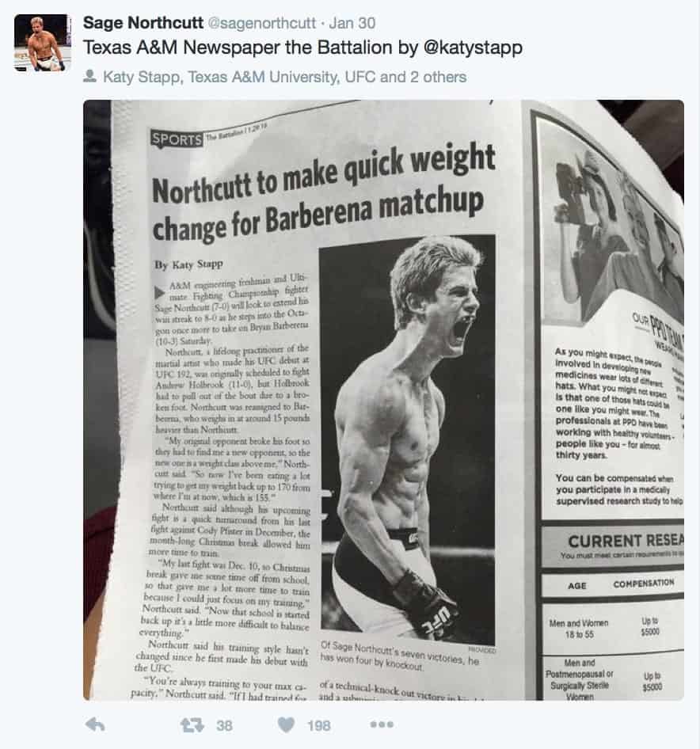700x749 pixels.
Task: Click the shirtless fighter picture in the photo
Action: (407, 439)
